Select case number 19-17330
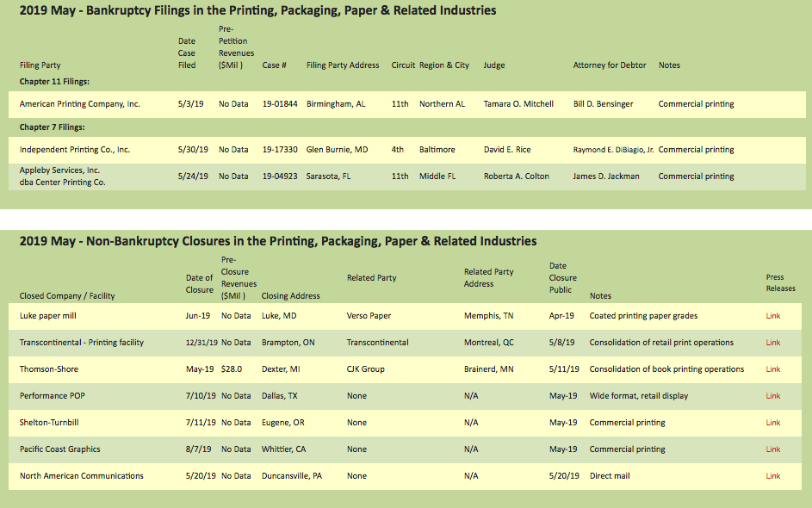Viewport: 812px width, 508px height. (x=280, y=150)
